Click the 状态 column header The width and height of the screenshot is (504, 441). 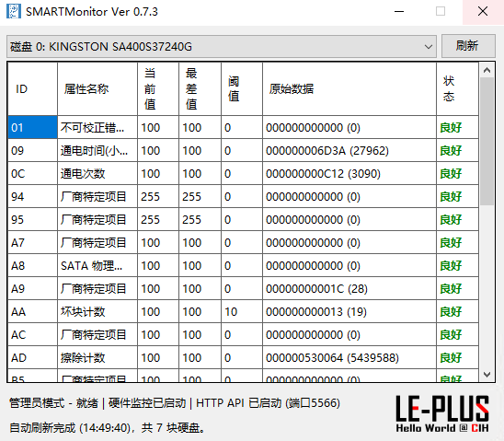(457, 88)
